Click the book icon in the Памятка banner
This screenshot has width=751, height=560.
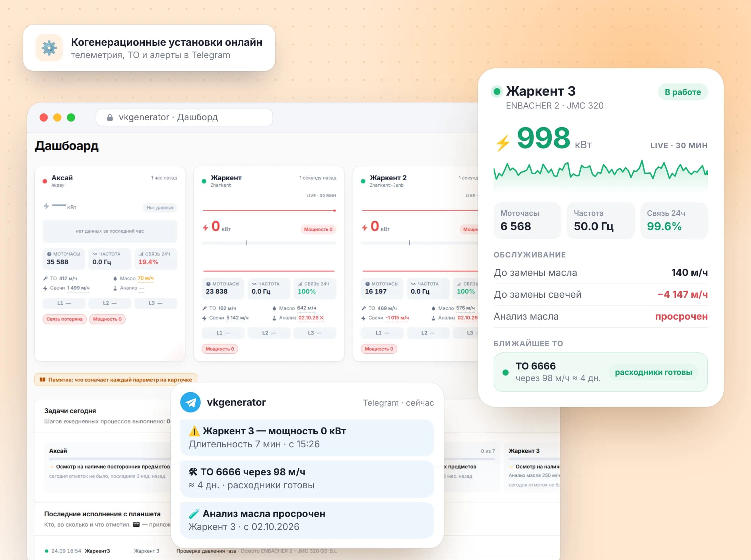pos(43,379)
